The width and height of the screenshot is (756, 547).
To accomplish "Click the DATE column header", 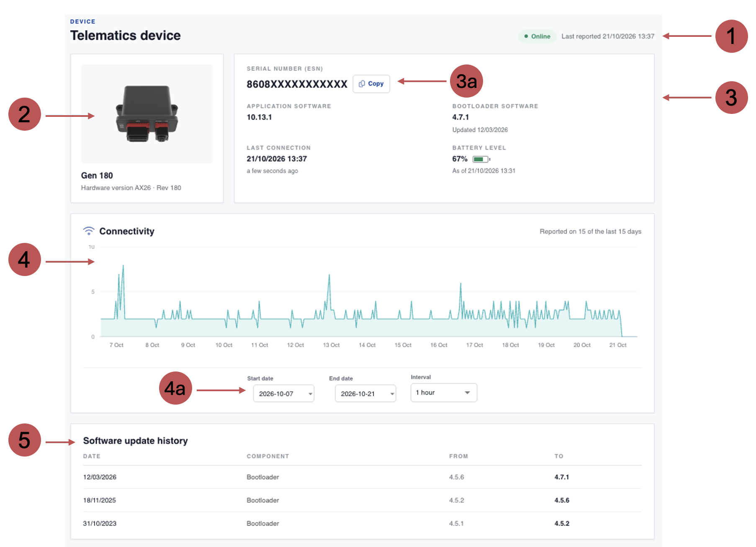I will (92, 456).
